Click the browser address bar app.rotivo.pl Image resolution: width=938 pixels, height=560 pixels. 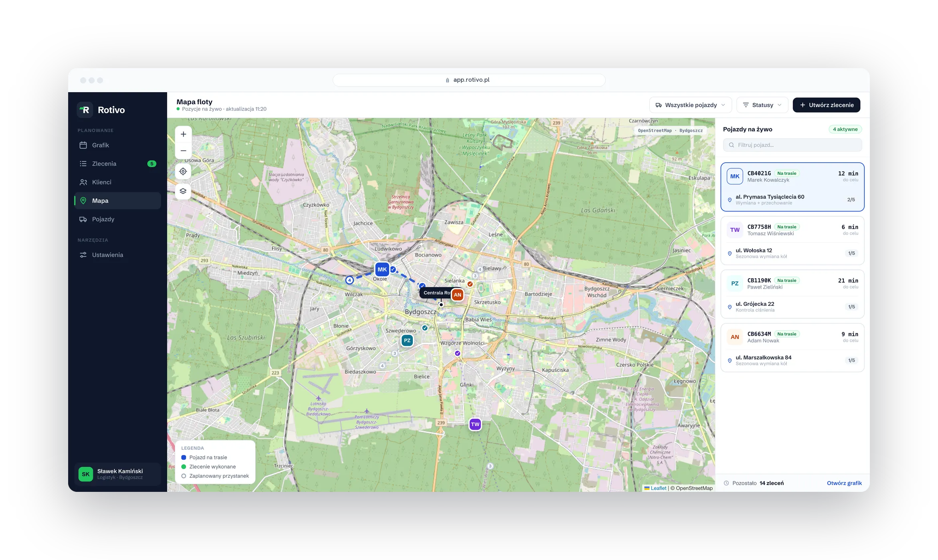[x=469, y=80]
